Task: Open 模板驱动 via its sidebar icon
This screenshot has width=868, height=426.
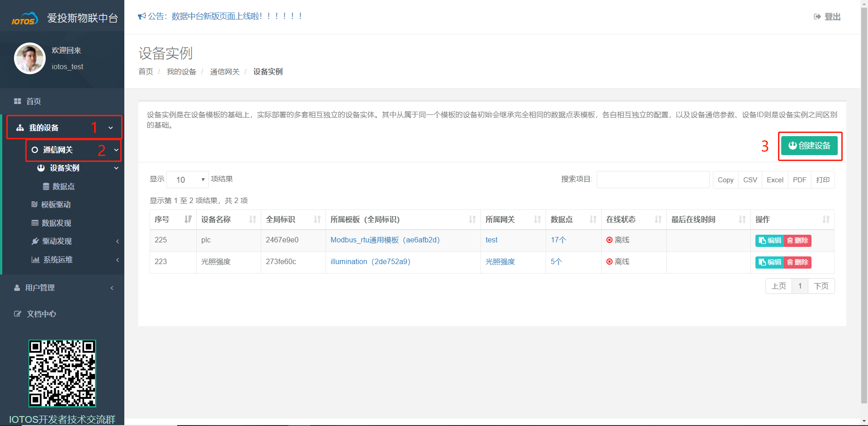Action: [x=35, y=204]
